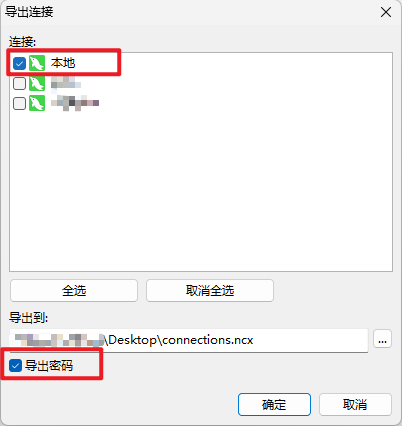This screenshot has height=426, width=402.
Task: Click the second connection's MySQL icon
Action: click(x=37, y=83)
